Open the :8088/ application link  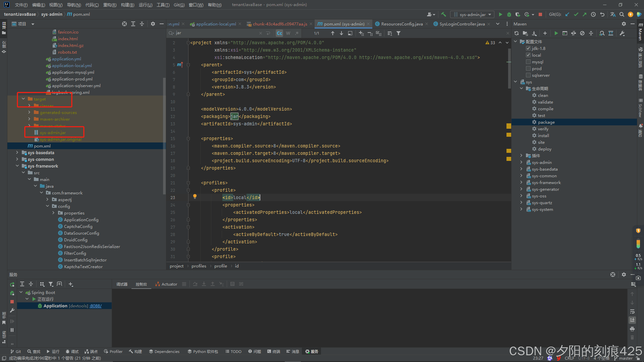tap(96, 306)
